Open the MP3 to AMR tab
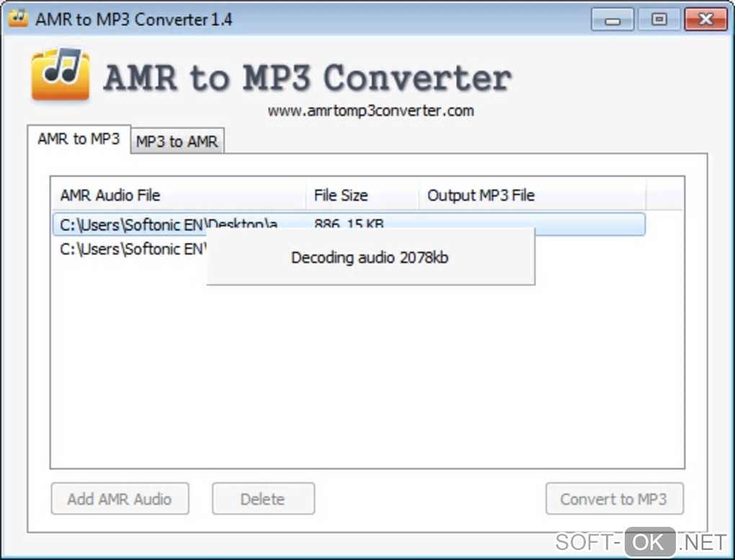This screenshot has height=560, width=735. click(x=177, y=141)
